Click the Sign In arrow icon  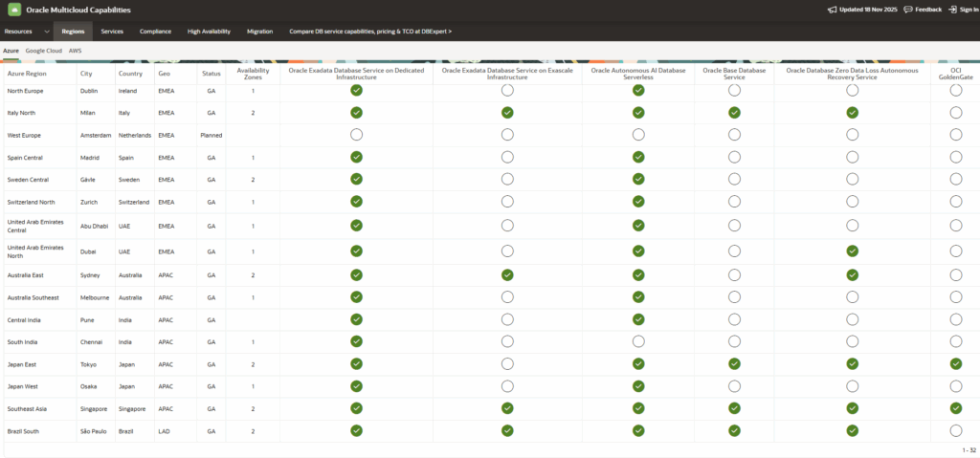tap(952, 10)
